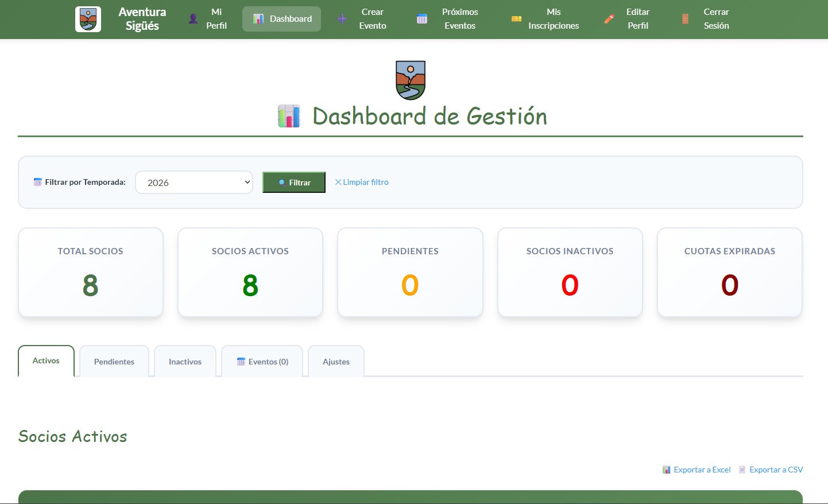Screen dimensions: 828x504
Task: Click the Aventura Sigüés brand name
Action: tap(142, 19)
